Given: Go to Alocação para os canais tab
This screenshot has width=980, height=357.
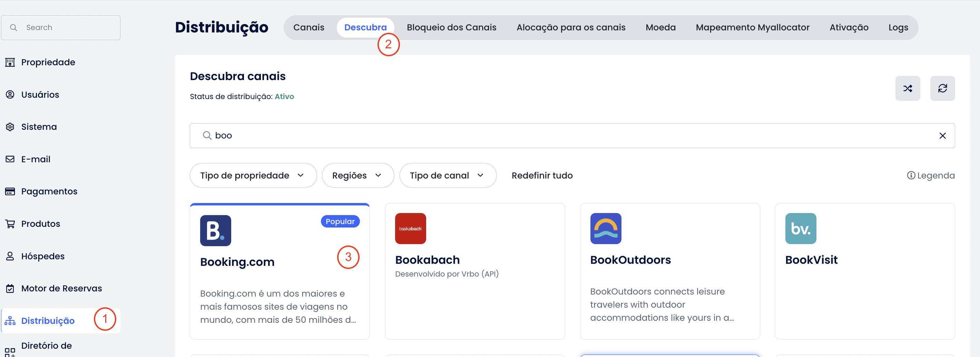Looking at the screenshot, I should tap(571, 27).
